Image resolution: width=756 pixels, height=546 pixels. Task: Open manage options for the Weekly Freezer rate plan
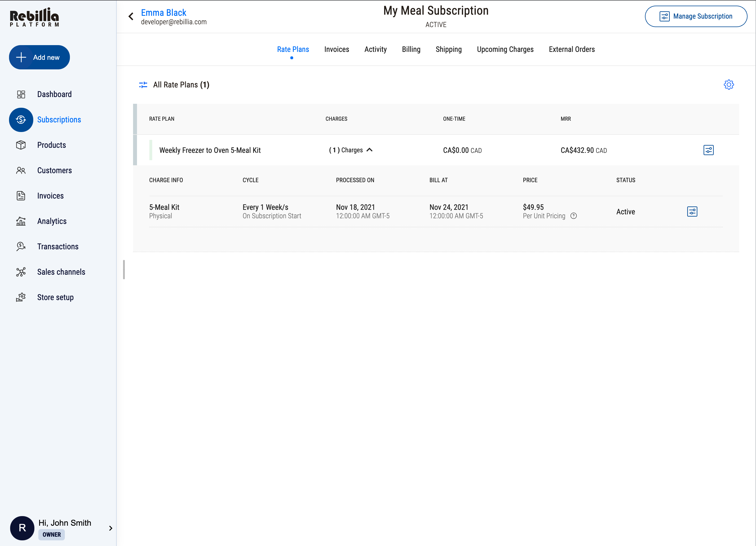708,150
